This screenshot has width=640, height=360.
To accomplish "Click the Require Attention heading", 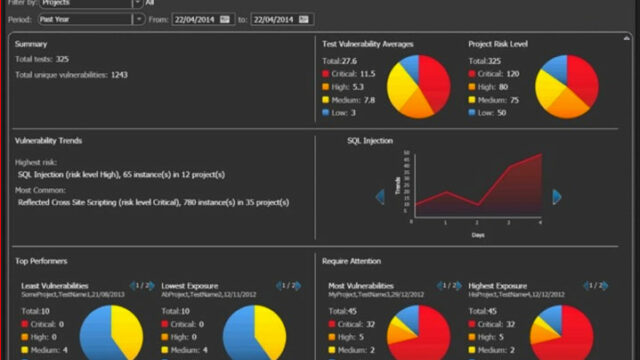I will pos(351,261).
